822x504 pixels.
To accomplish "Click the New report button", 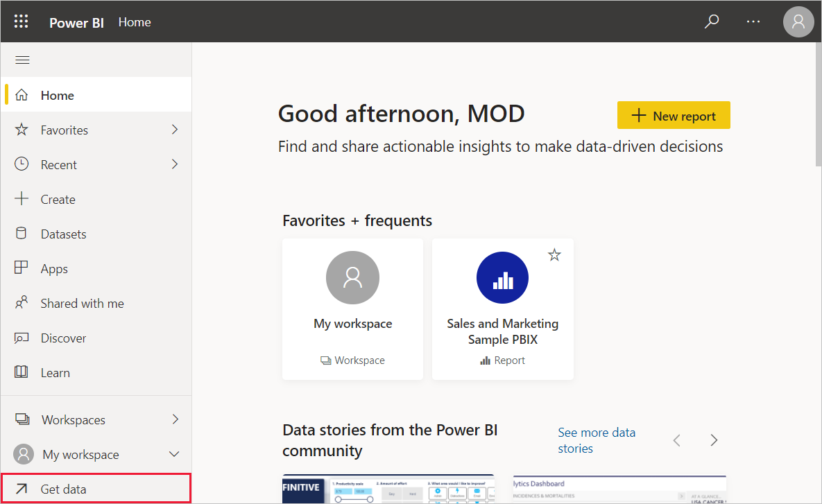I will click(673, 116).
